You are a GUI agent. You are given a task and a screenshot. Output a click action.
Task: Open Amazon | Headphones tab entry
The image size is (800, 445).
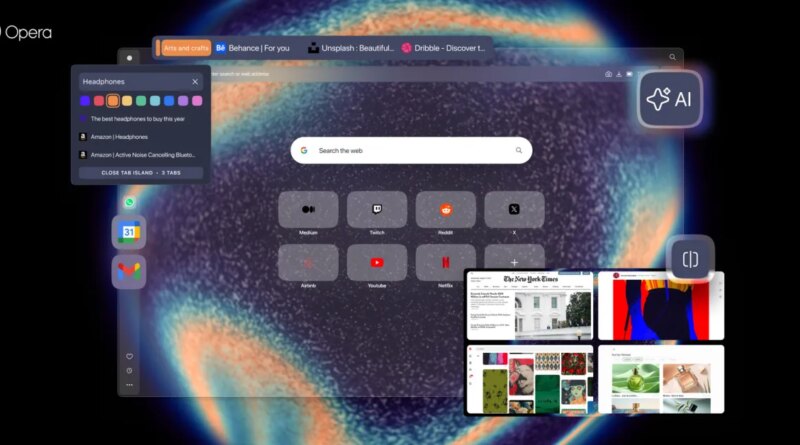119,137
